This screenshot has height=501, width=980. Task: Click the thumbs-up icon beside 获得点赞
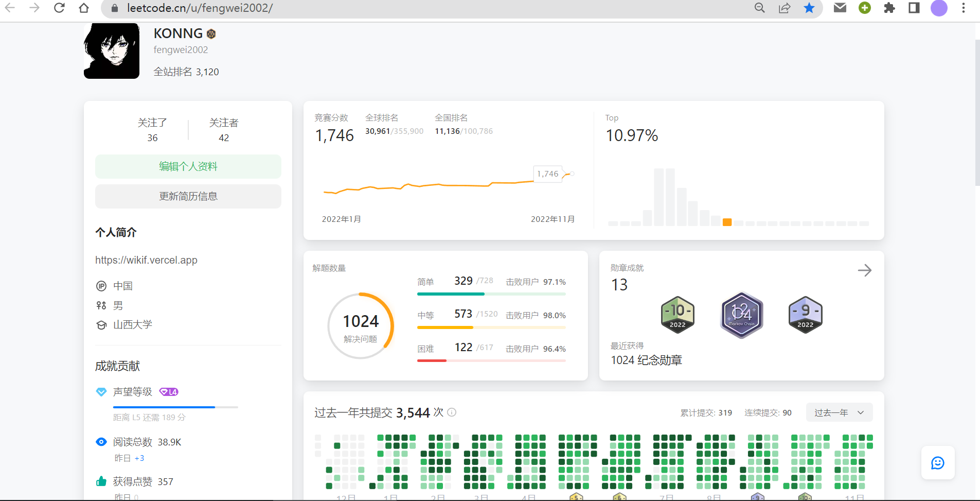[x=101, y=481]
